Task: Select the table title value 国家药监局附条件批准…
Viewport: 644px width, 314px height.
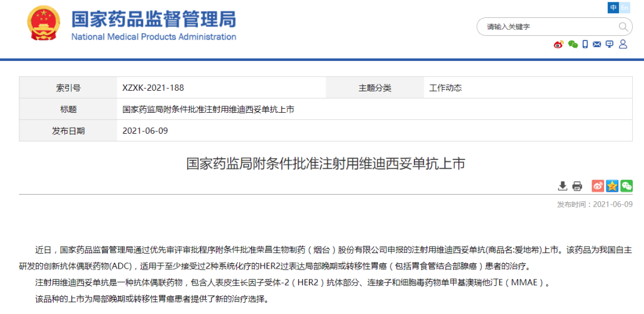Action: pyautogui.click(x=208, y=109)
